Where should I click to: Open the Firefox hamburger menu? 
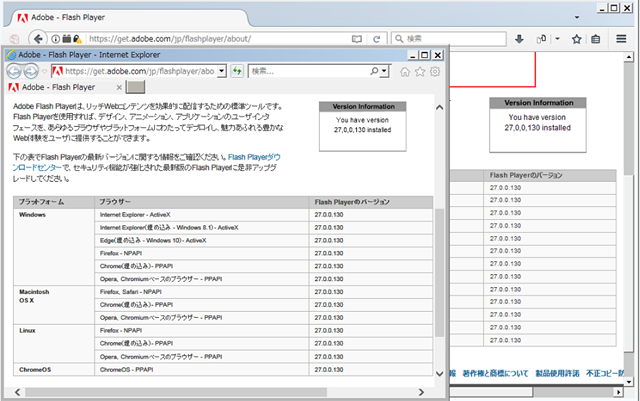tap(621, 39)
